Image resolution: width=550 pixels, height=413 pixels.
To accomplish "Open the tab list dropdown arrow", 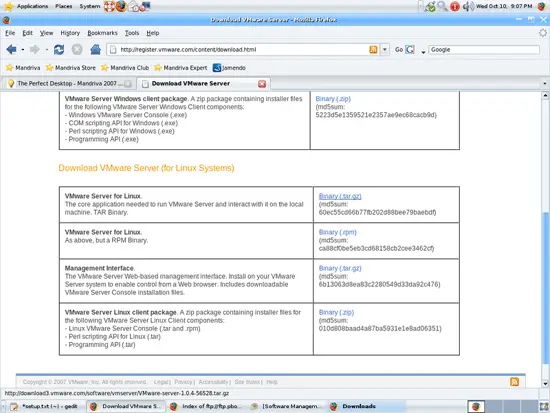I will pos(544,84).
